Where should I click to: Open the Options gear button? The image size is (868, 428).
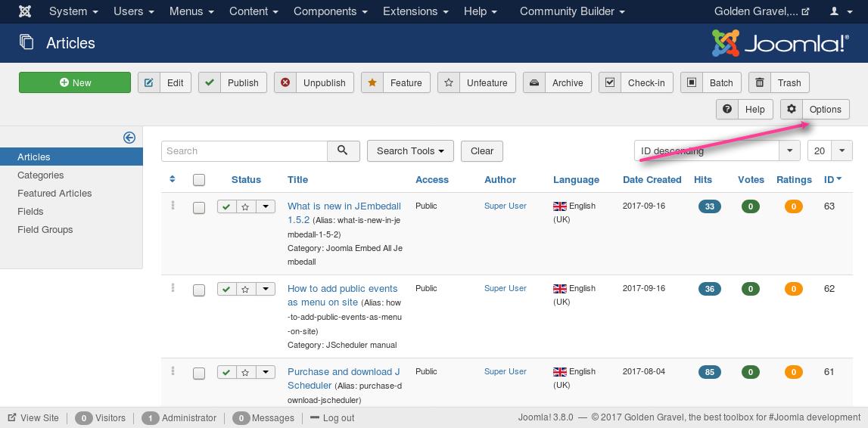pyautogui.click(x=814, y=109)
